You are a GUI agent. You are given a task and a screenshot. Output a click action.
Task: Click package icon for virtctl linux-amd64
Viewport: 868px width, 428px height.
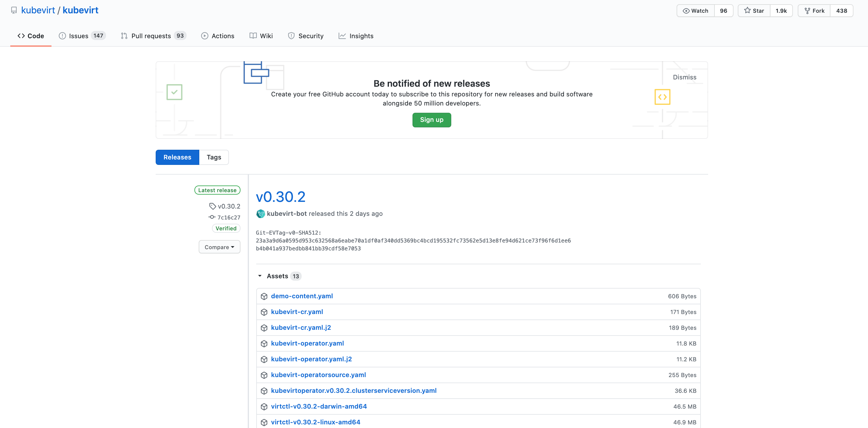[264, 422]
